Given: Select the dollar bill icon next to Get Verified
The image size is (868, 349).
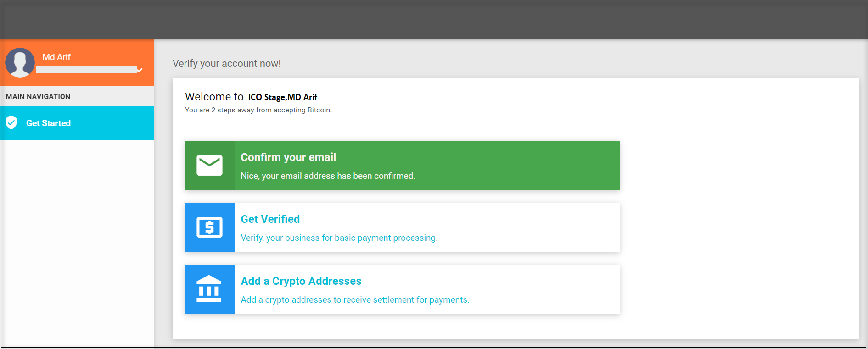Looking at the screenshot, I should (209, 227).
